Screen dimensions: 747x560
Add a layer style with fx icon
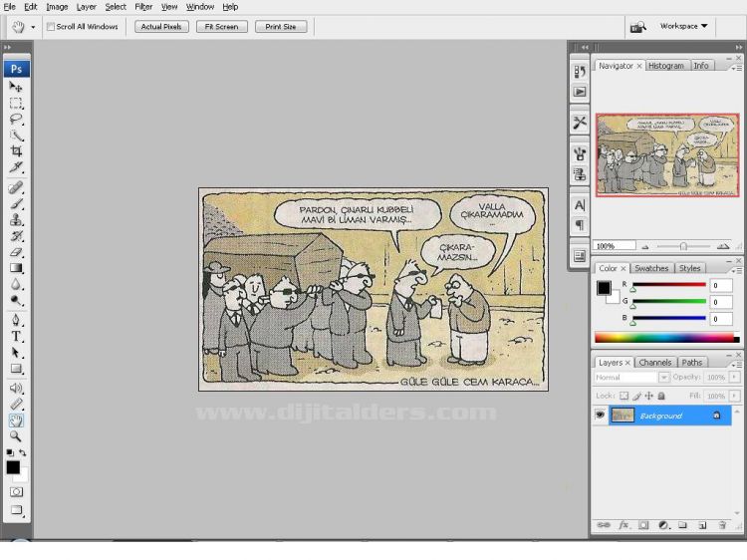pyautogui.click(x=623, y=525)
